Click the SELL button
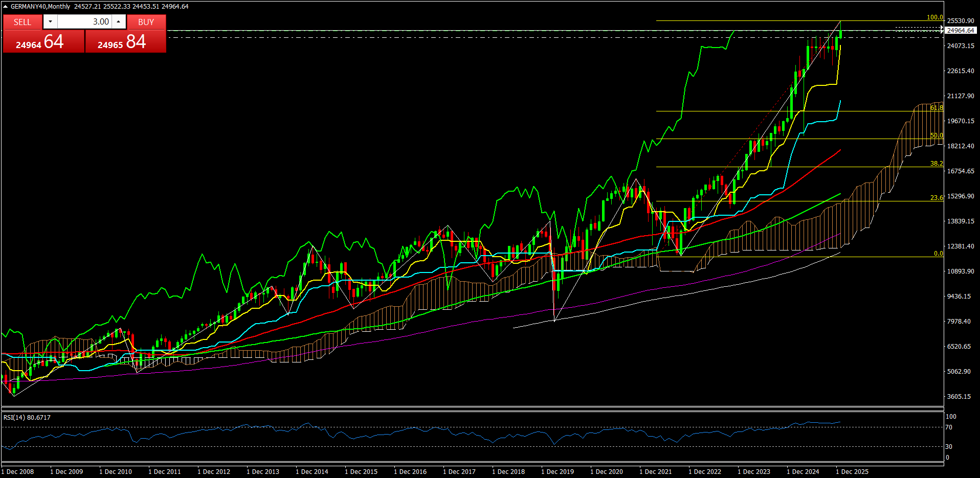Viewport: 980px width, 478px height. (x=23, y=22)
